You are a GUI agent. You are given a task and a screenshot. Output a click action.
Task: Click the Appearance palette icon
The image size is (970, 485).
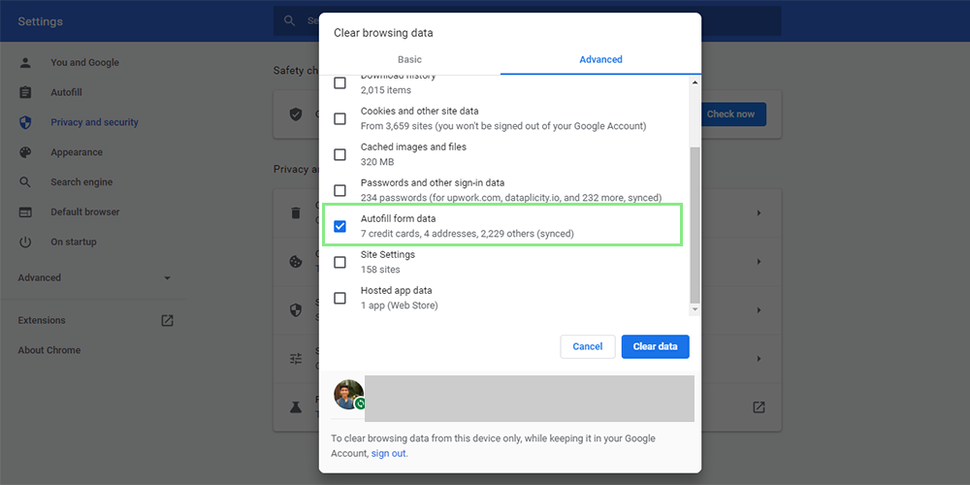(x=25, y=152)
